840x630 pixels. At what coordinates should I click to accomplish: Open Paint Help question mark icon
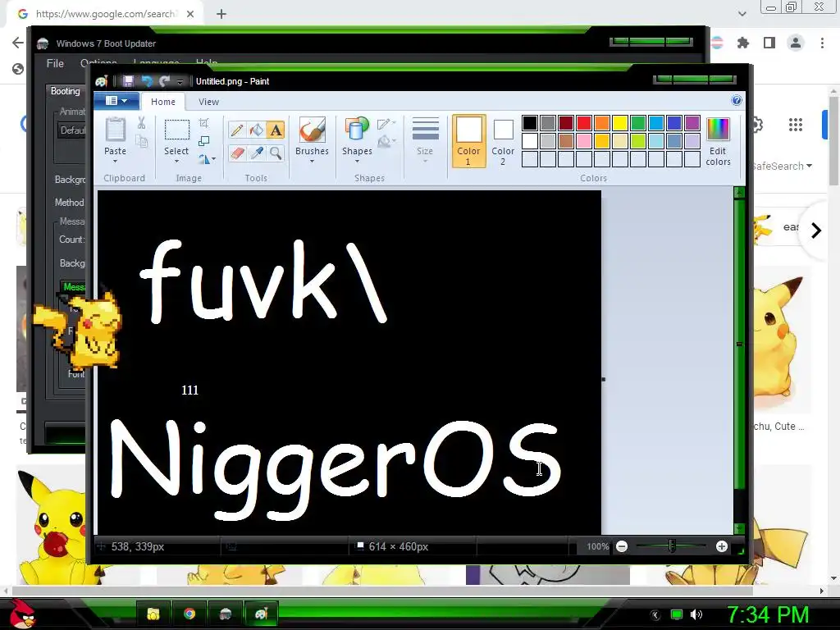click(737, 101)
